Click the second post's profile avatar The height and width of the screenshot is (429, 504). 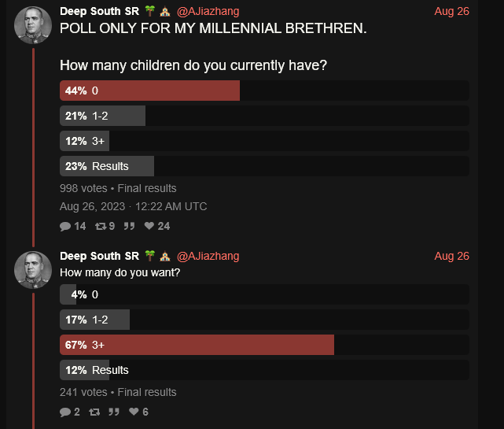pyautogui.click(x=33, y=270)
